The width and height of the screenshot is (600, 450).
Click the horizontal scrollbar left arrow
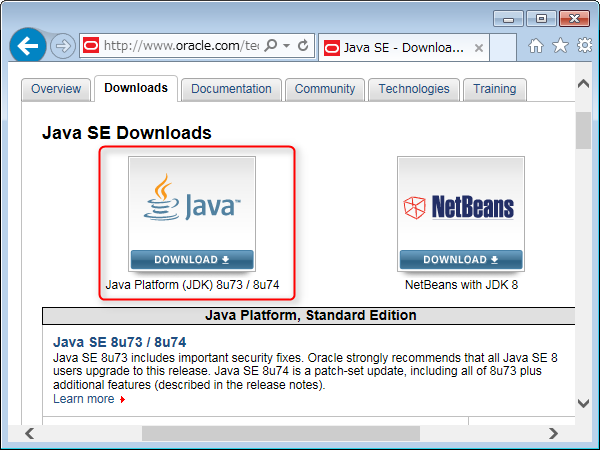29,434
